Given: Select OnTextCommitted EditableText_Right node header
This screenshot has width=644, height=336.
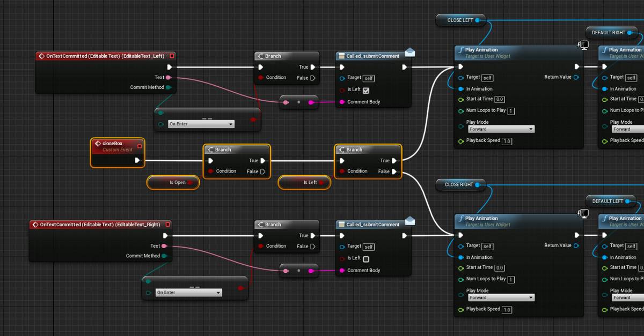Looking at the screenshot, I should click(x=100, y=225).
